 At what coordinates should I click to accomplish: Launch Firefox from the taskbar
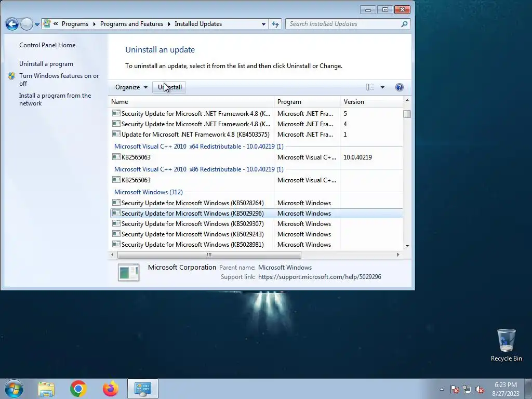[x=111, y=389]
